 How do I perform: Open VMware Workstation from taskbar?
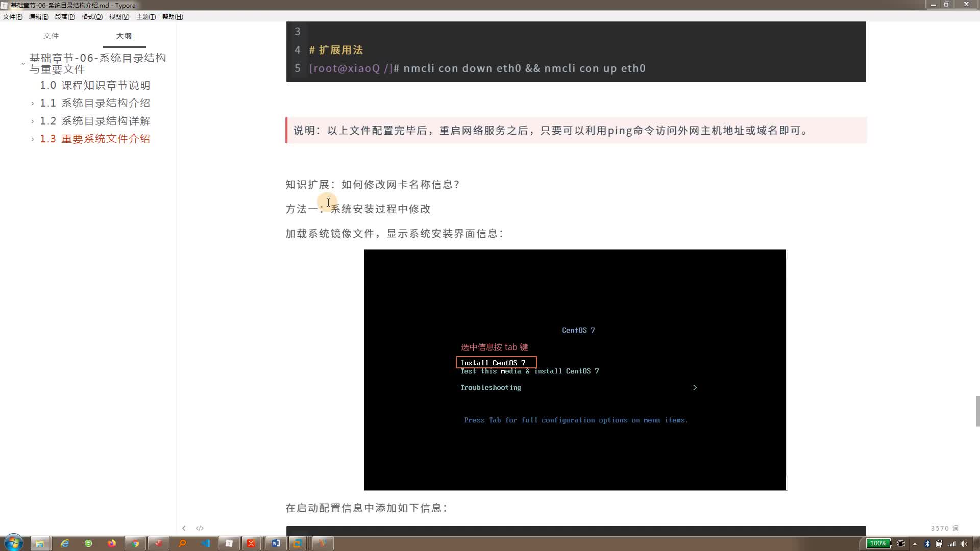tap(298, 543)
